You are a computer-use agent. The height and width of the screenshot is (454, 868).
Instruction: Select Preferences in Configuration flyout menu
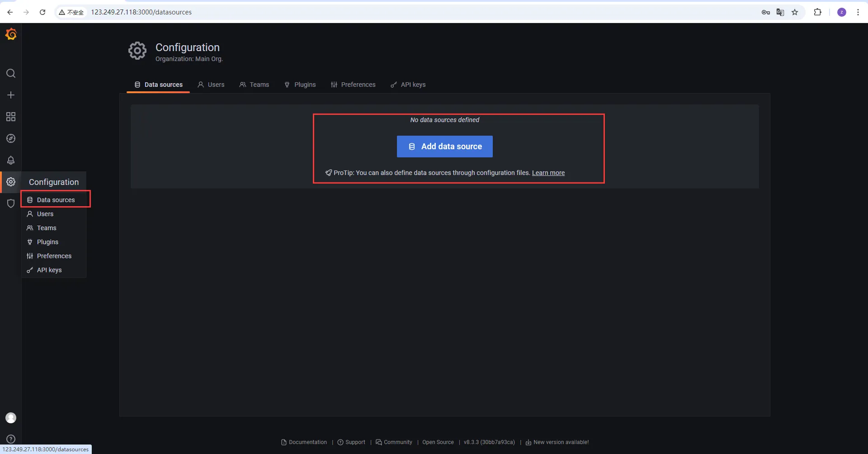pyautogui.click(x=54, y=256)
